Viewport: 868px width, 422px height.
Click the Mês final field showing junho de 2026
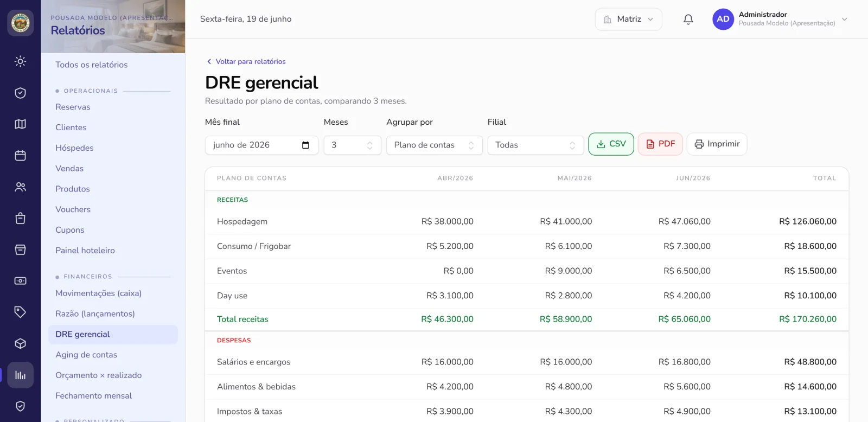[261, 145]
